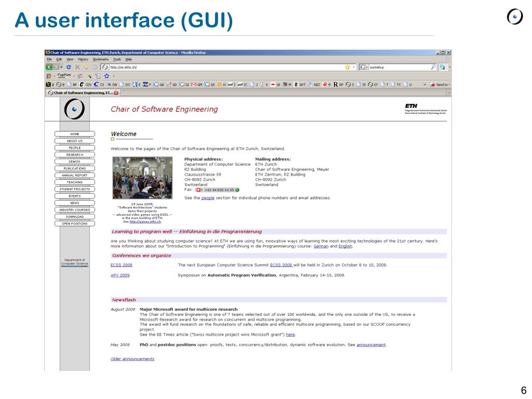Open the Send to dropdown
Viewport: 532px width, 399px height.
click(x=440, y=85)
